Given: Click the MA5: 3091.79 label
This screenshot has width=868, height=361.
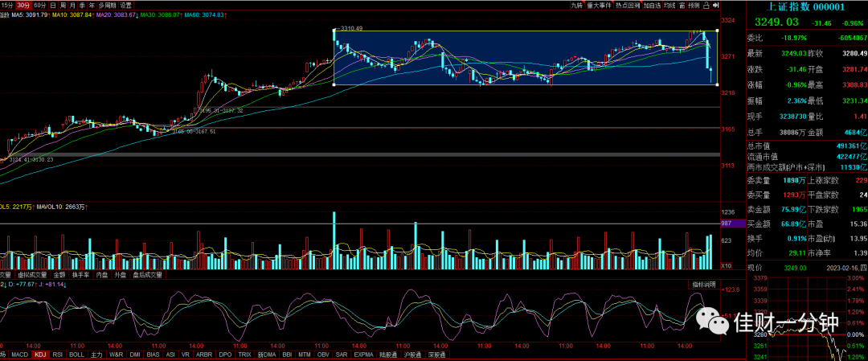Looking at the screenshot, I should (30, 15).
